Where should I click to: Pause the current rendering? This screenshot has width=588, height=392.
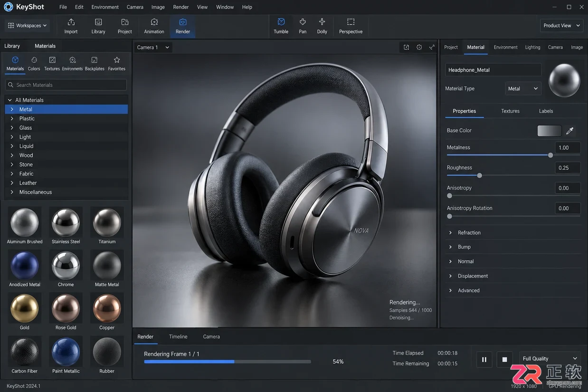[x=484, y=360]
